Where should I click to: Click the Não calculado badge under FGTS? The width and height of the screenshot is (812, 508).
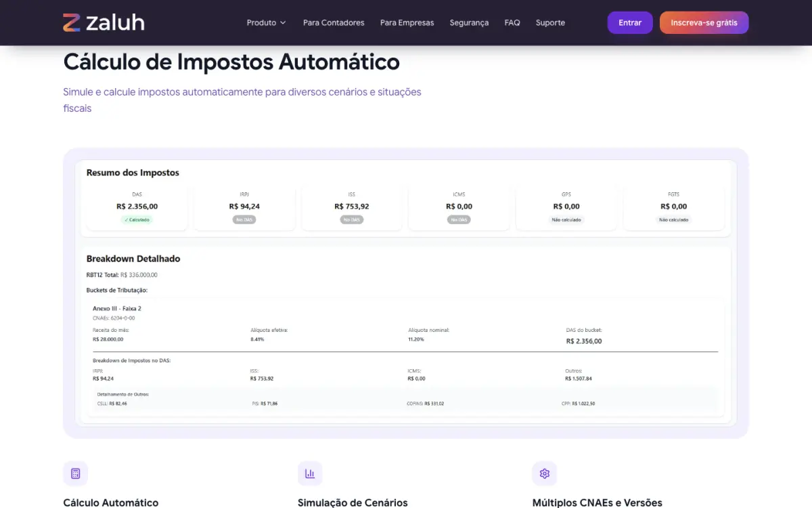[x=674, y=219]
